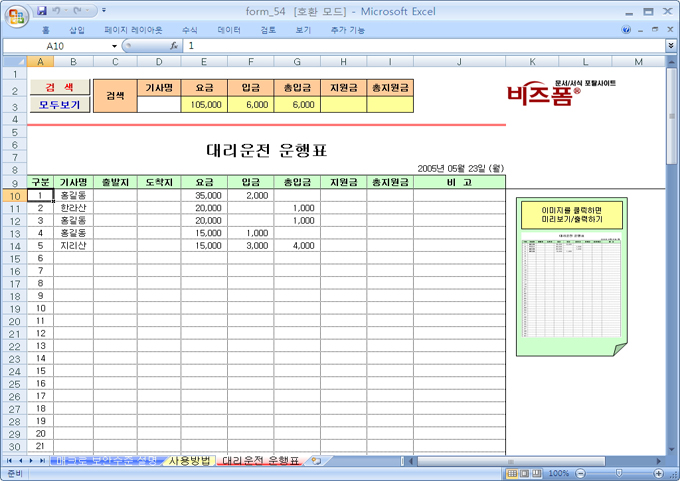The width and height of the screenshot is (680, 481).
Task: Click the Name Box showing A10
Action: point(56,46)
